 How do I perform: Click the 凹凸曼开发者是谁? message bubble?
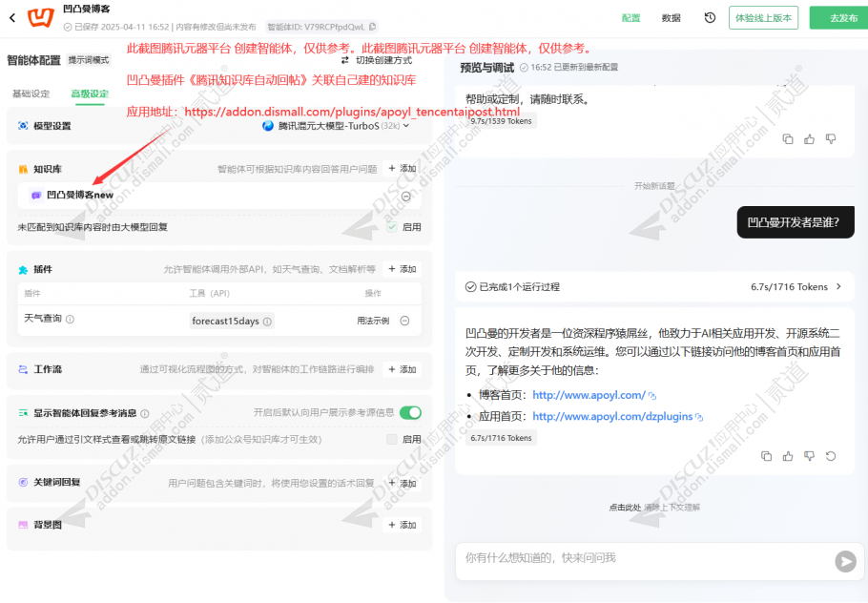[x=796, y=222]
